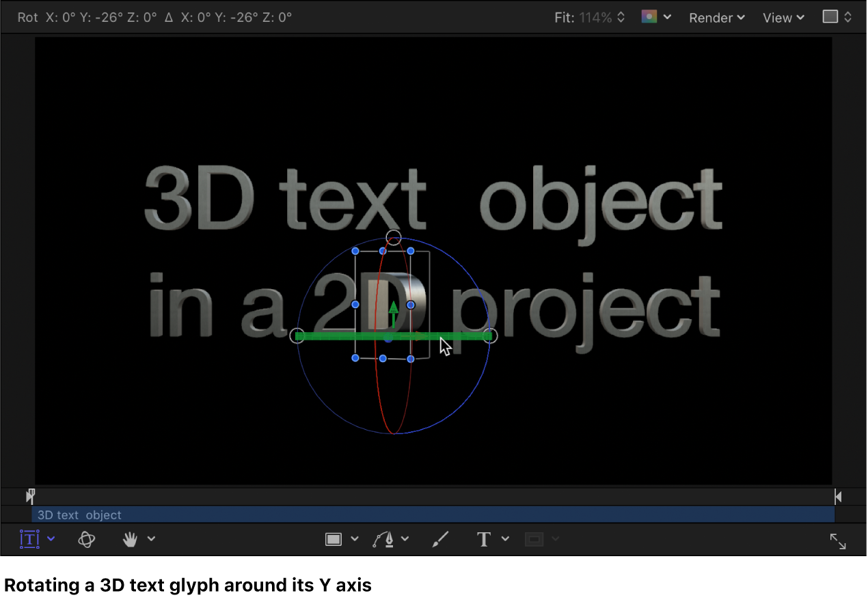This screenshot has height=604, width=868.
Task: Select the Paint Stroke tool
Action: point(440,539)
